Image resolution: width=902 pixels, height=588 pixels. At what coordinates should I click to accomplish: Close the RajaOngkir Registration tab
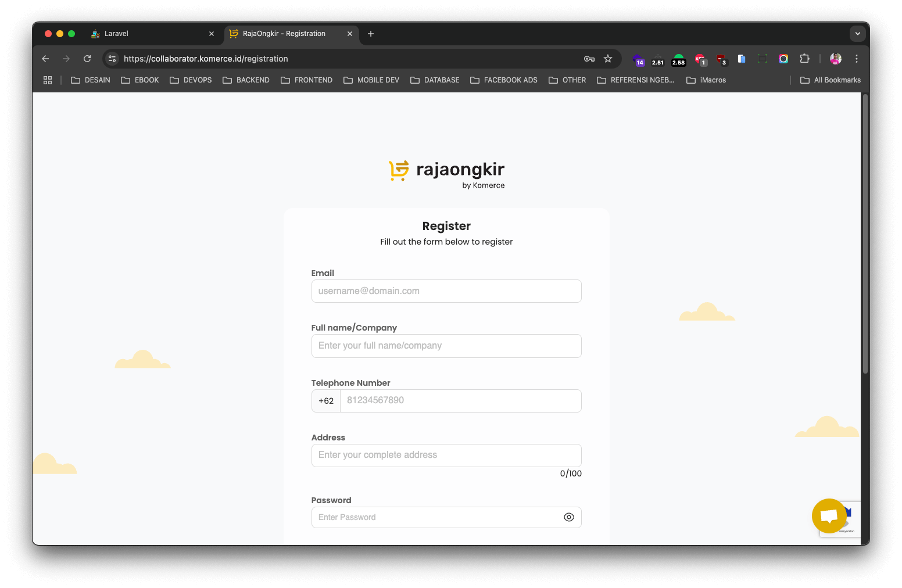pos(350,34)
